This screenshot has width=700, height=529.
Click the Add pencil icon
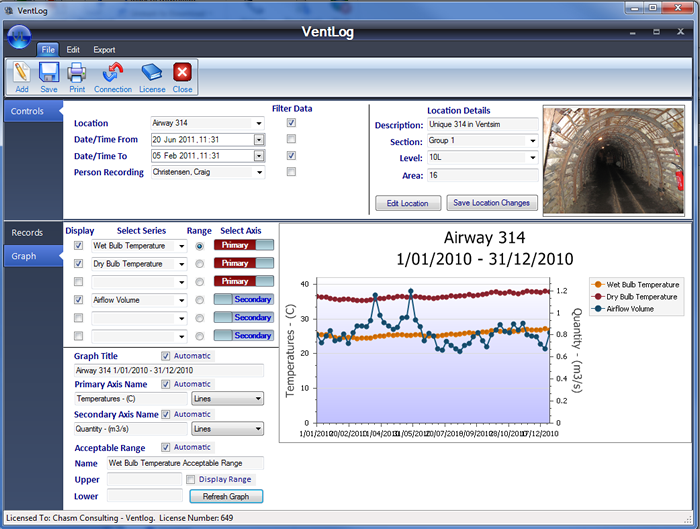coord(21,73)
